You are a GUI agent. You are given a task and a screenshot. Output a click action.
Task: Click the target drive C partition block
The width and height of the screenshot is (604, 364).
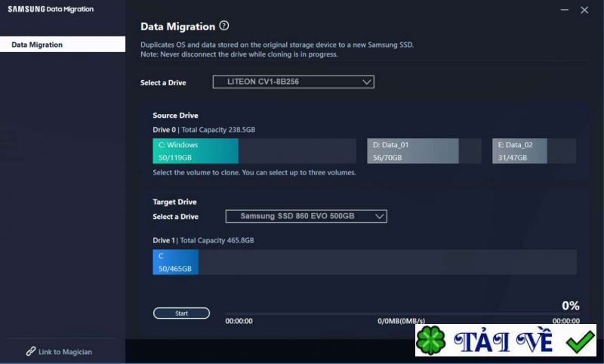176,262
